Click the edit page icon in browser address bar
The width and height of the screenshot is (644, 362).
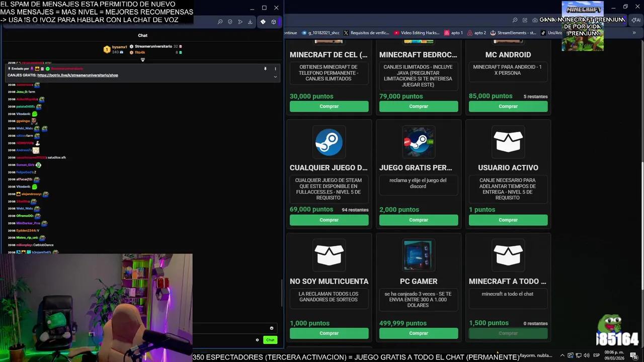[525, 20]
